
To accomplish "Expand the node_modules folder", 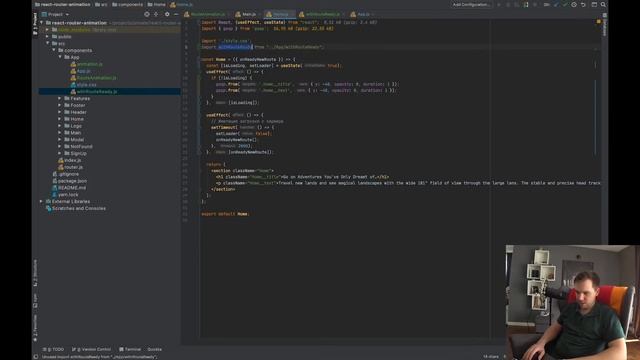I will pyautogui.click(x=47, y=30).
